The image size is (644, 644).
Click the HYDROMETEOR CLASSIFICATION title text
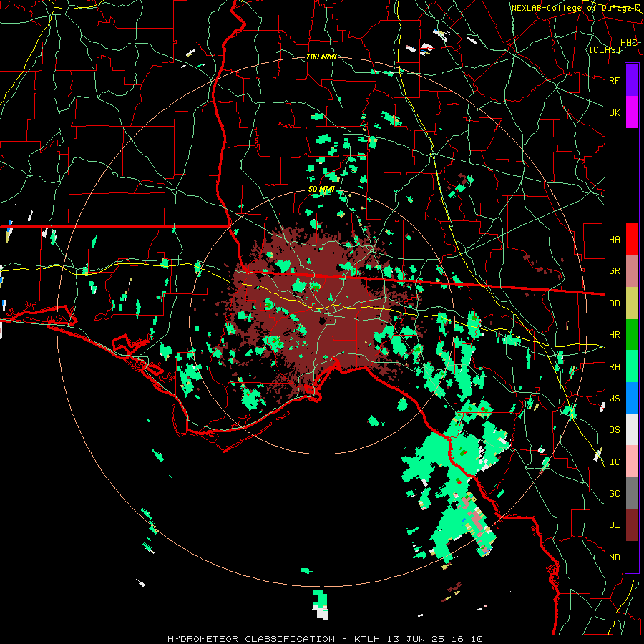pyautogui.click(x=251, y=639)
